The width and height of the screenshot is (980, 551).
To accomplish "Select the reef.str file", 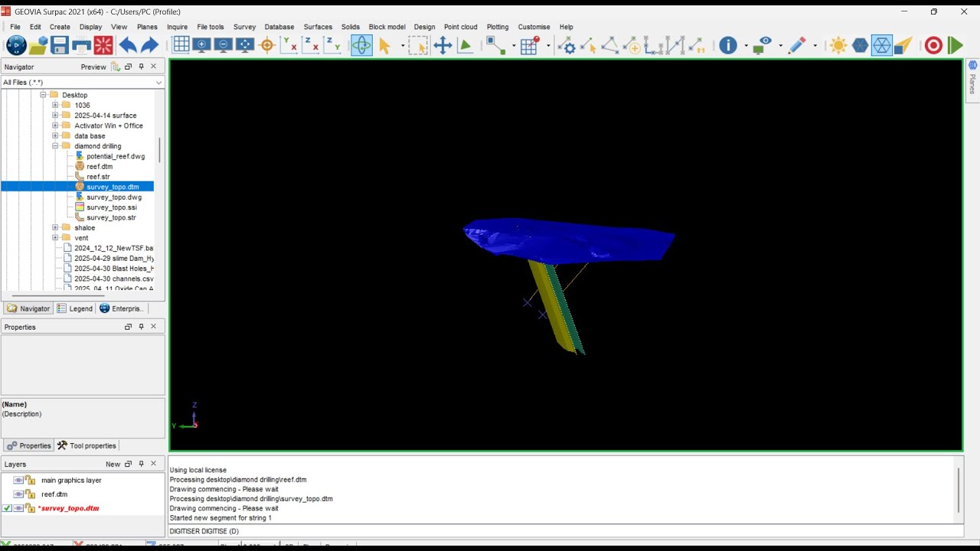I will click(98, 177).
